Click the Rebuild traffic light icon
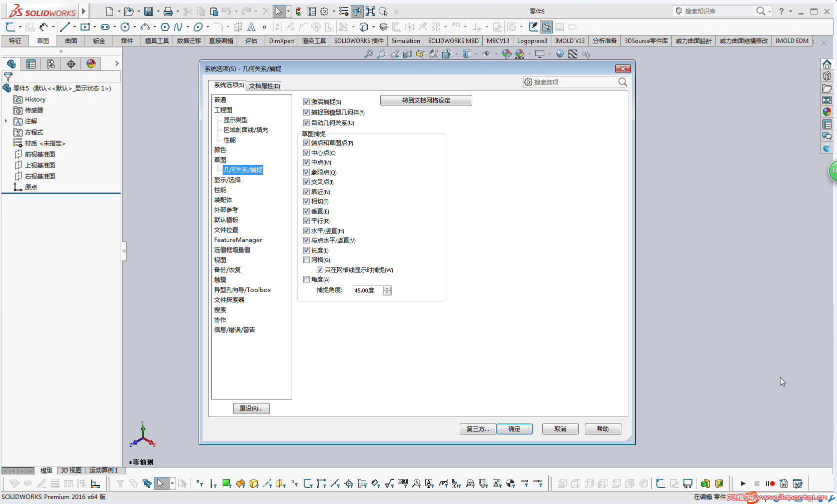Image resolution: width=837 pixels, height=504 pixels. (299, 11)
